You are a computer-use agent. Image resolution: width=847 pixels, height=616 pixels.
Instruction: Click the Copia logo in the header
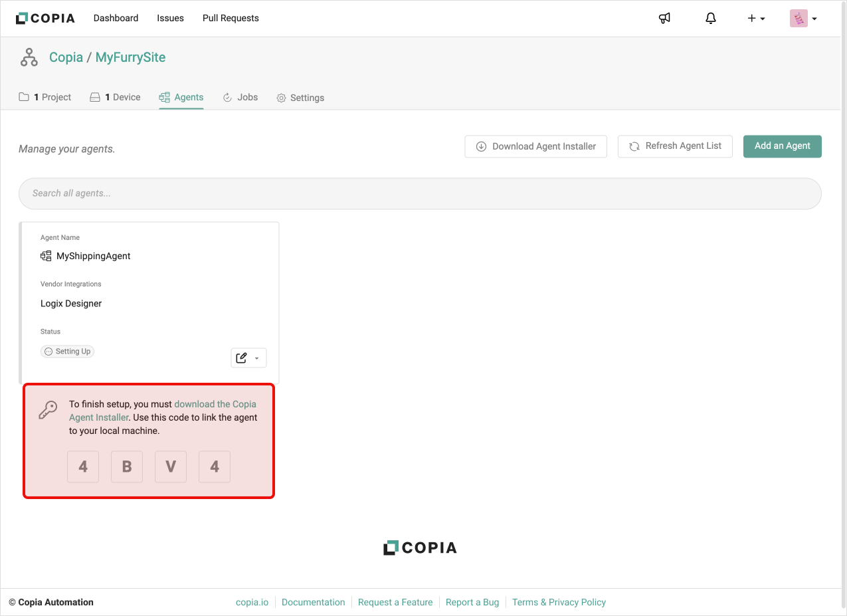(45, 18)
